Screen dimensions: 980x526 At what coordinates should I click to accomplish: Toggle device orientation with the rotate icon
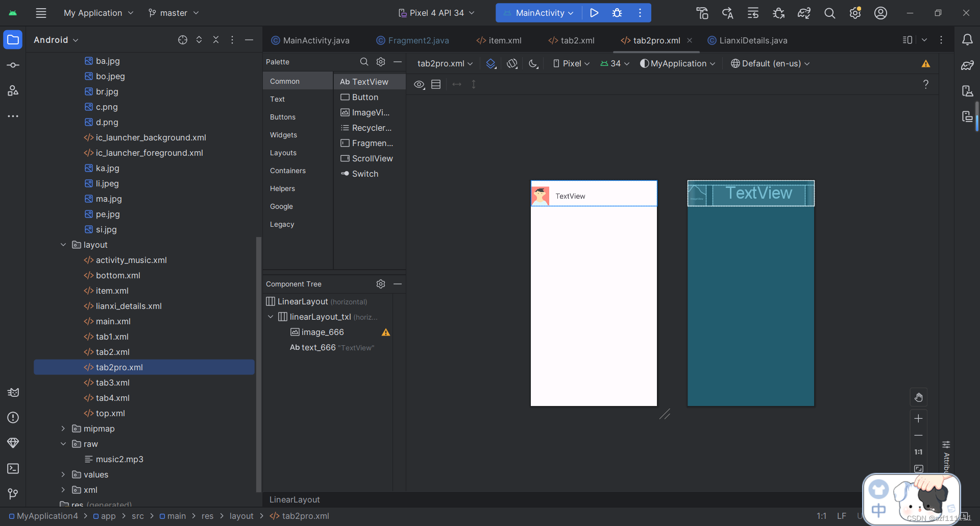click(x=512, y=63)
